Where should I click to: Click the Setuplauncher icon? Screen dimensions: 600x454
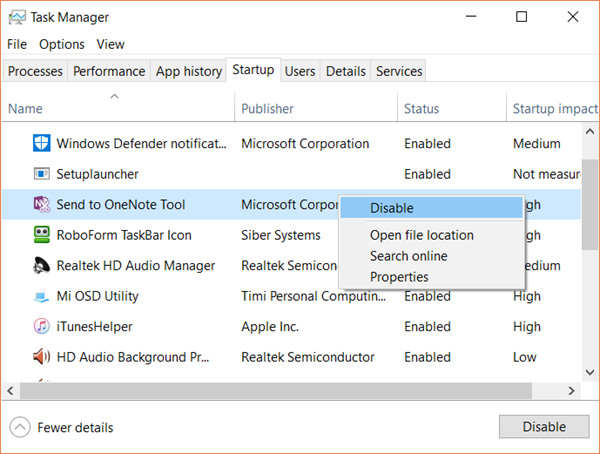41,174
